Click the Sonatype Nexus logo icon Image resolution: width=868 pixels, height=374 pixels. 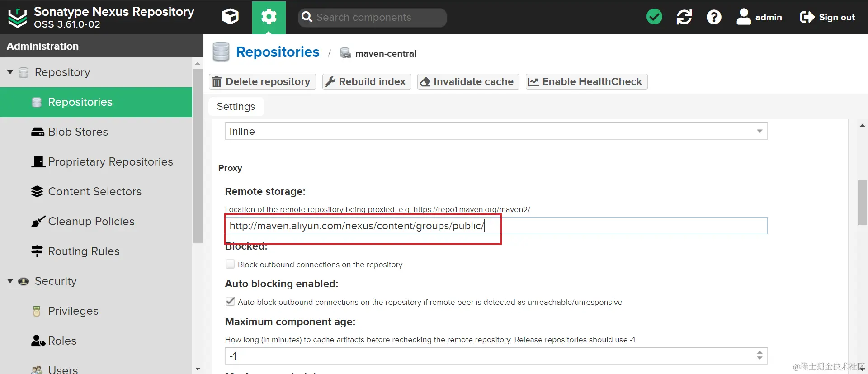[x=18, y=18]
